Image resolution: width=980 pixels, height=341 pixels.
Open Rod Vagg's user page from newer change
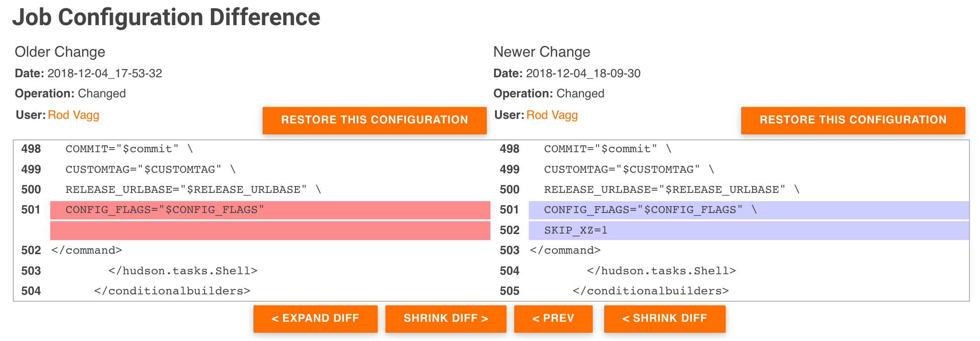pyautogui.click(x=552, y=115)
